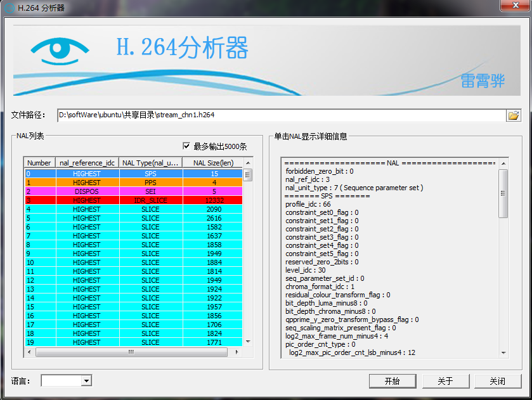This screenshot has height=400, width=532.
Task: Toggle the 最多输出5000条 checkbox
Action: click(x=186, y=146)
